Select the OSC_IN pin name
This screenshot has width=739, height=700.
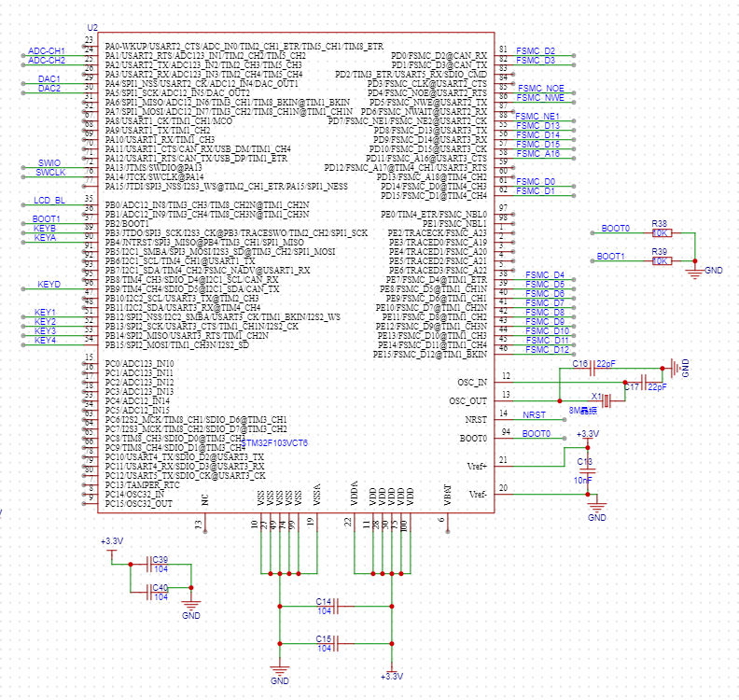(x=472, y=383)
